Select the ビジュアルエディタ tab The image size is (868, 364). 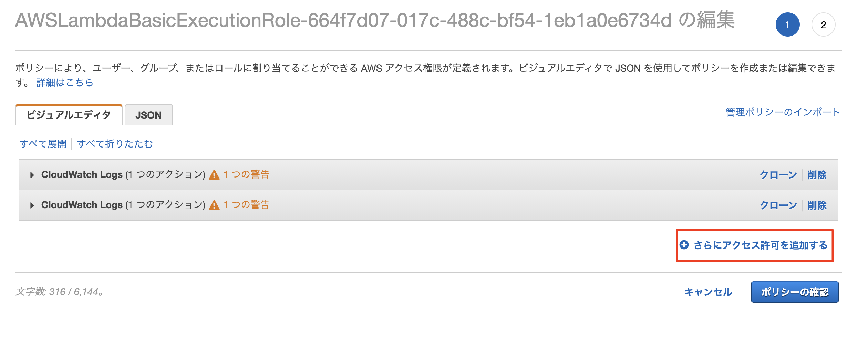click(69, 115)
